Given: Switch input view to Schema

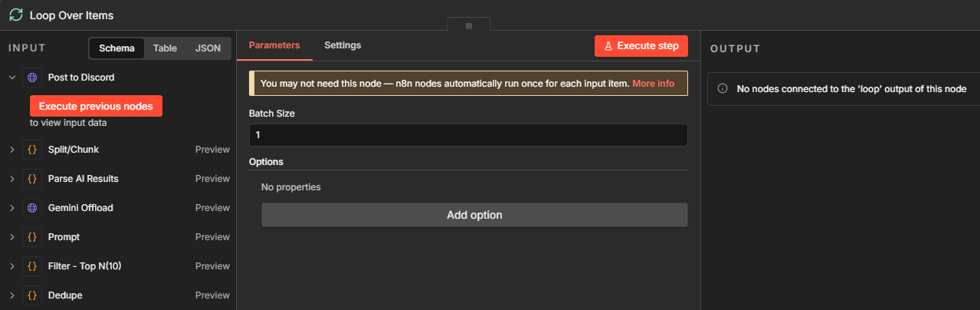Looking at the screenshot, I should click(116, 48).
